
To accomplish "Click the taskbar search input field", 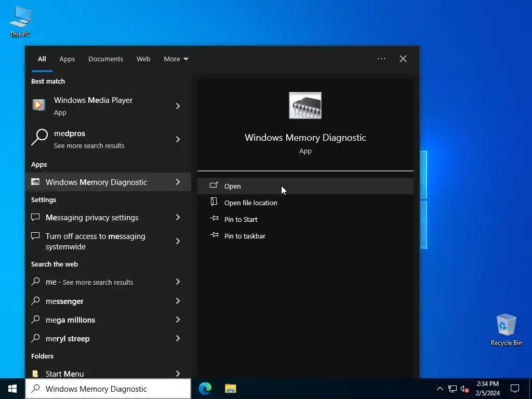I will pyautogui.click(x=108, y=389).
